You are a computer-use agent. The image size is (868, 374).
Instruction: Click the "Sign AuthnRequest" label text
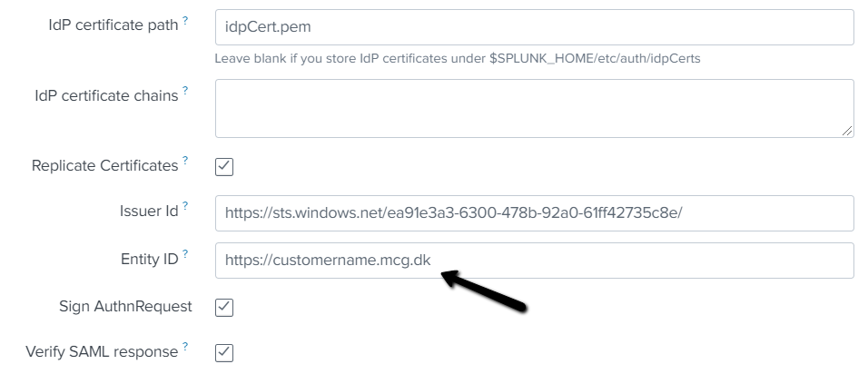[x=125, y=306]
